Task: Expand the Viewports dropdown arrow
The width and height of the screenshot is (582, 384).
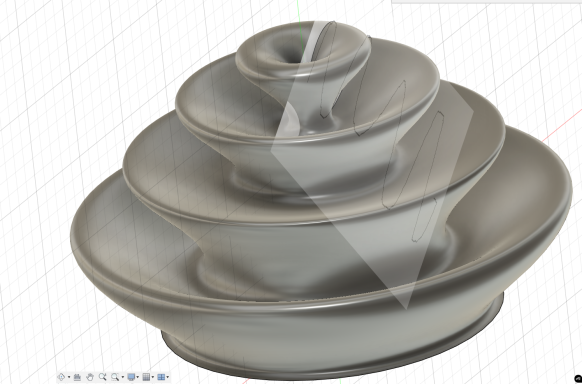Action: pyautogui.click(x=167, y=377)
